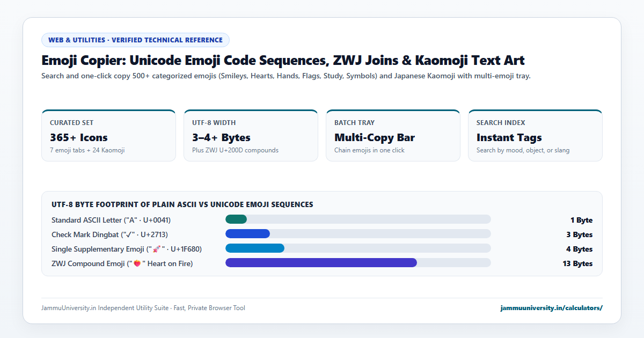Select the UTF-8 Width 3–4+ Bytes card
This screenshot has width=644, height=338.
pos(251,135)
